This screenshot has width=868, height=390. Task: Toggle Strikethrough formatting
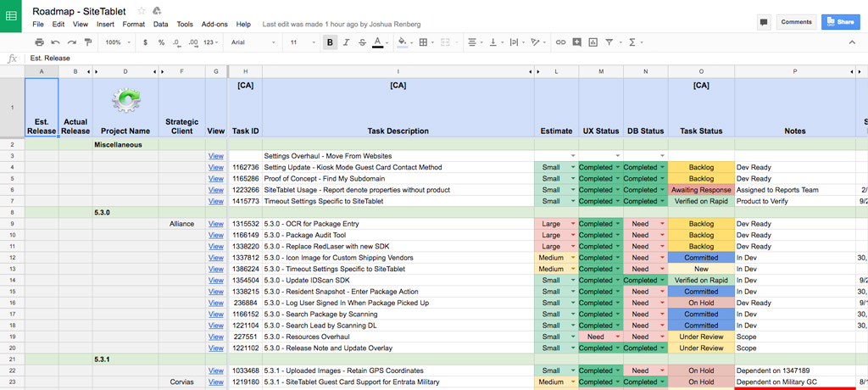click(362, 42)
